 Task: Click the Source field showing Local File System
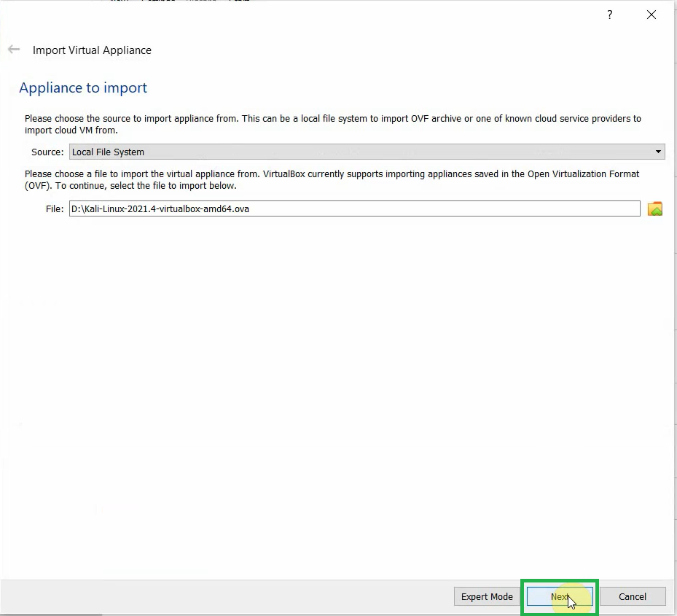tap(364, 152)
